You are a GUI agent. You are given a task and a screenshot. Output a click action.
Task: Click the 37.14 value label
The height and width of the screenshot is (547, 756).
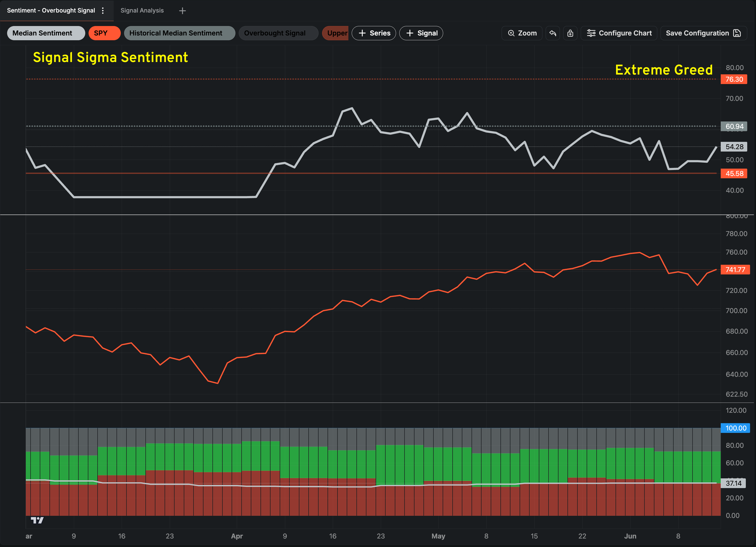point(734,483)
